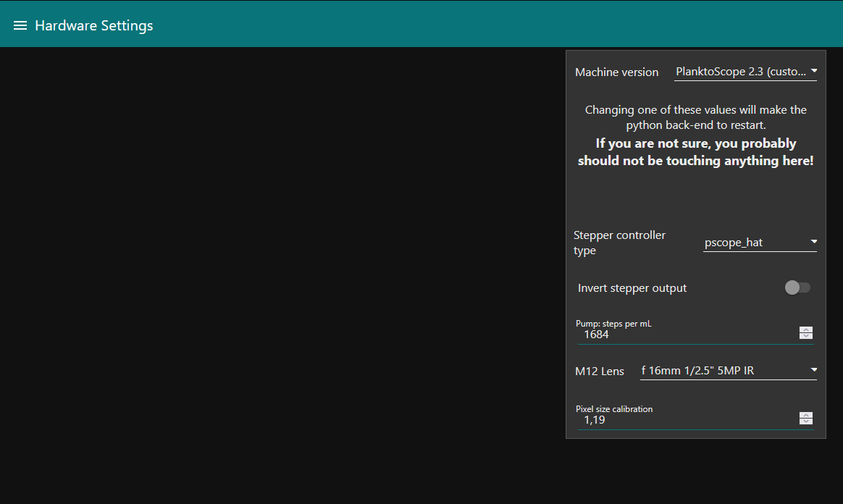Increase Pump steps per mL value

806,329
